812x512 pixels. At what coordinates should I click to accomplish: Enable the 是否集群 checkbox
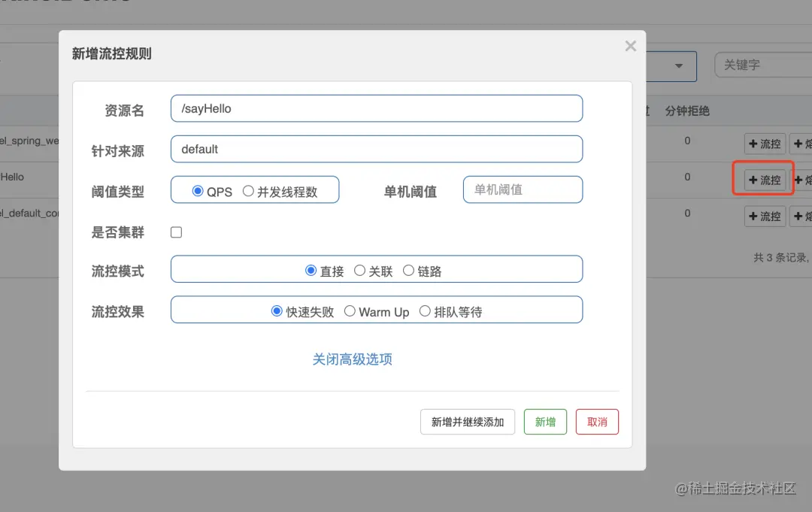pos(176,232)
